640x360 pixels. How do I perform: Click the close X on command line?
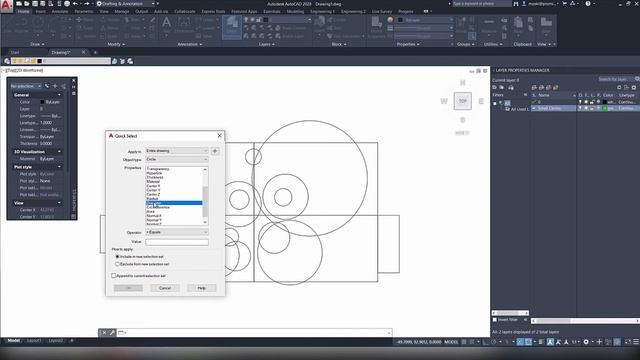click(x=104, y=333)
